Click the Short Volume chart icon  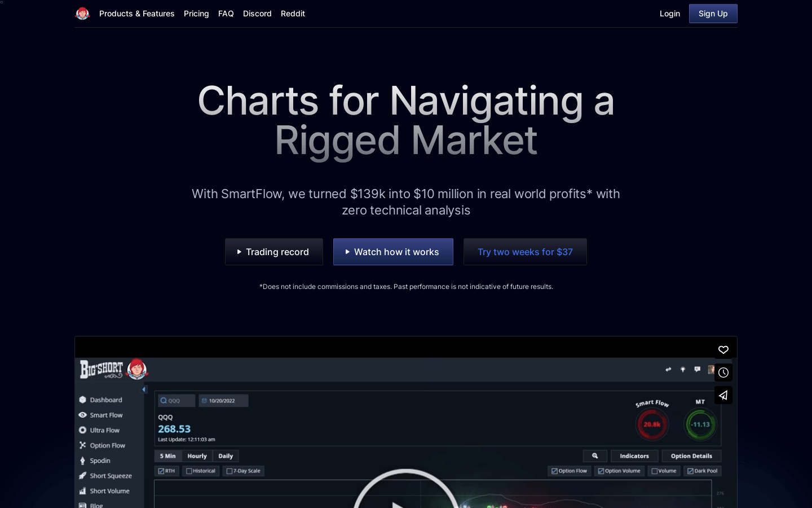point(82,491)
